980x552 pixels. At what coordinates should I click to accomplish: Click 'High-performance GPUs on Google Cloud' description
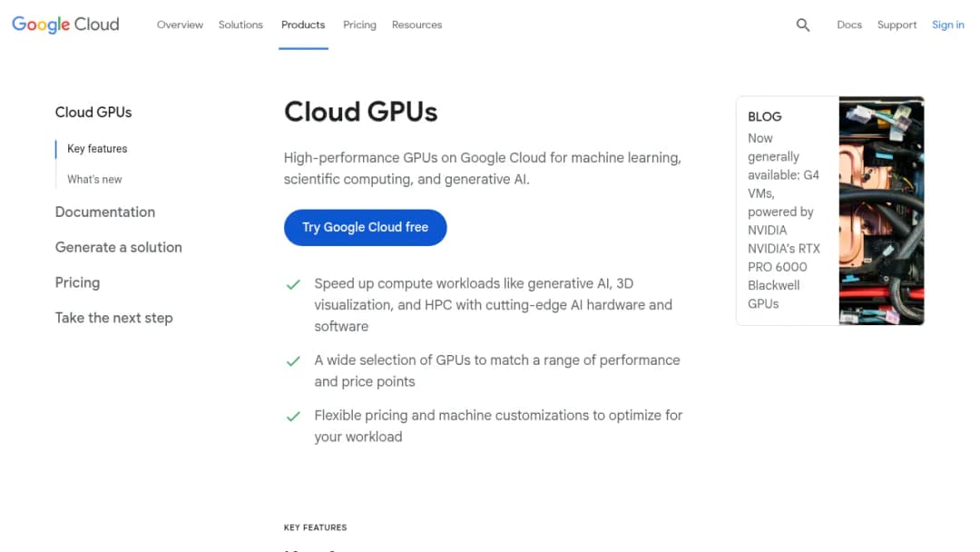483,169
